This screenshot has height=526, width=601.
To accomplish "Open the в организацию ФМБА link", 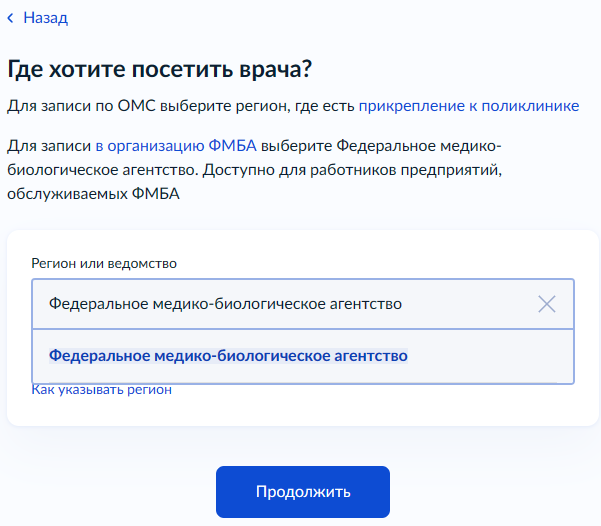I will click(176, 146).
